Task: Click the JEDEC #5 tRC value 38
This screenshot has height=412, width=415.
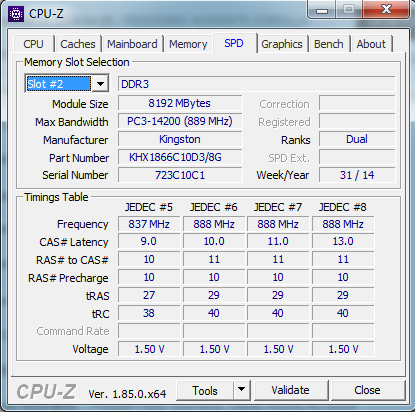Action: click(x=149, y=313)
